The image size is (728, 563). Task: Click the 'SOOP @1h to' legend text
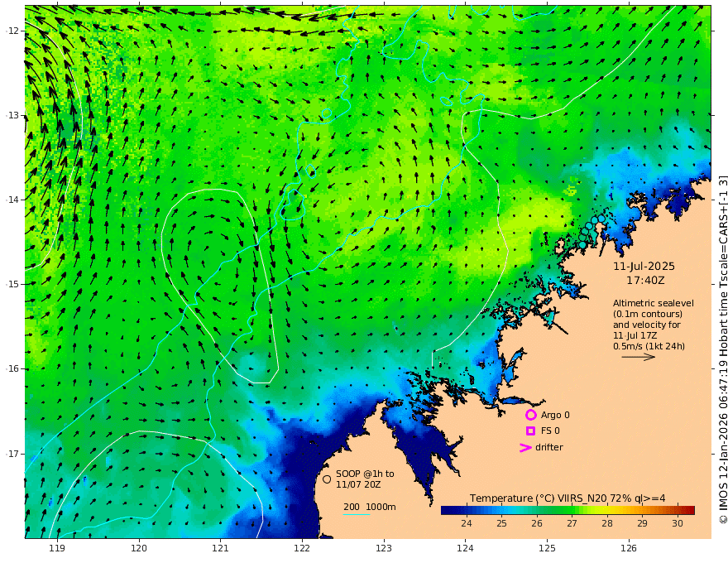365,474
